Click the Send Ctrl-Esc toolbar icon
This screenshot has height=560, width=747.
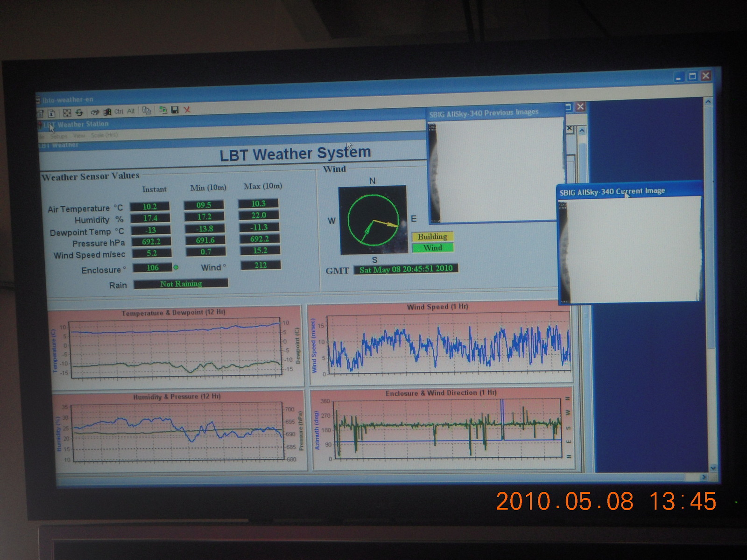(107, 112)
